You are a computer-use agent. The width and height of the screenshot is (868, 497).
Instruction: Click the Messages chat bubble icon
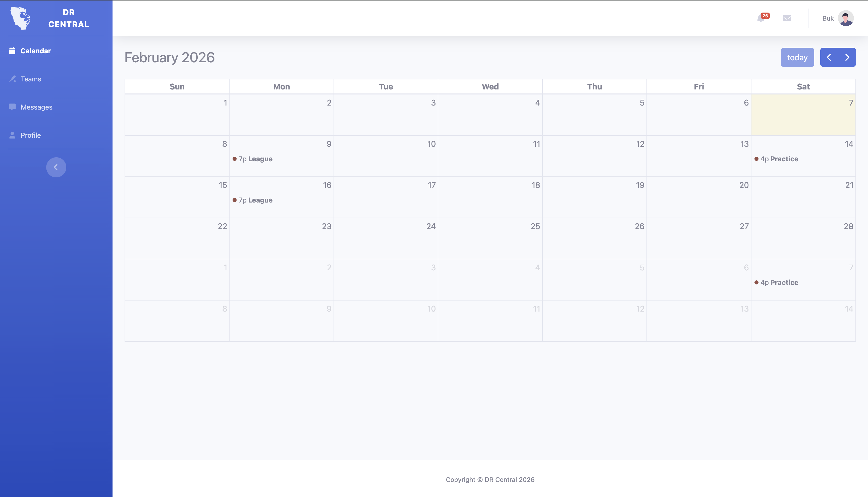(12, 107)
